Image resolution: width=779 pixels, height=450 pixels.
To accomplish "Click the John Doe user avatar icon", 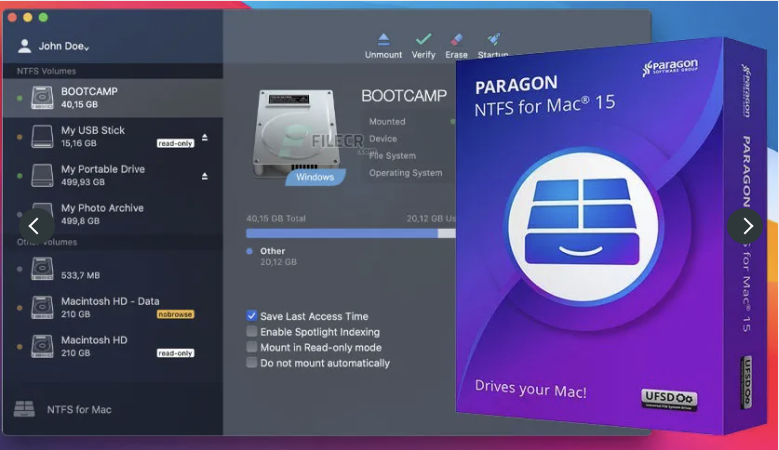I will click(x=24, y=46).
